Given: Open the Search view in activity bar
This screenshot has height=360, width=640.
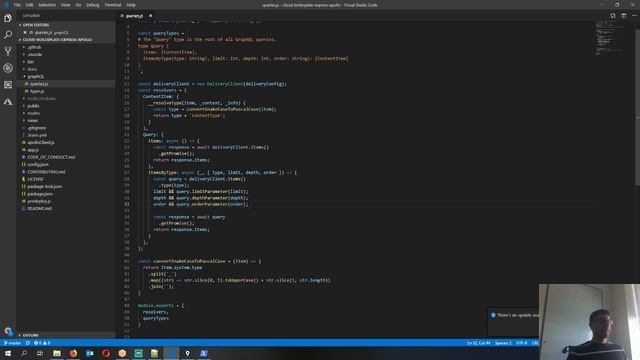Looking at the screenshot, I should pos(8,35).
